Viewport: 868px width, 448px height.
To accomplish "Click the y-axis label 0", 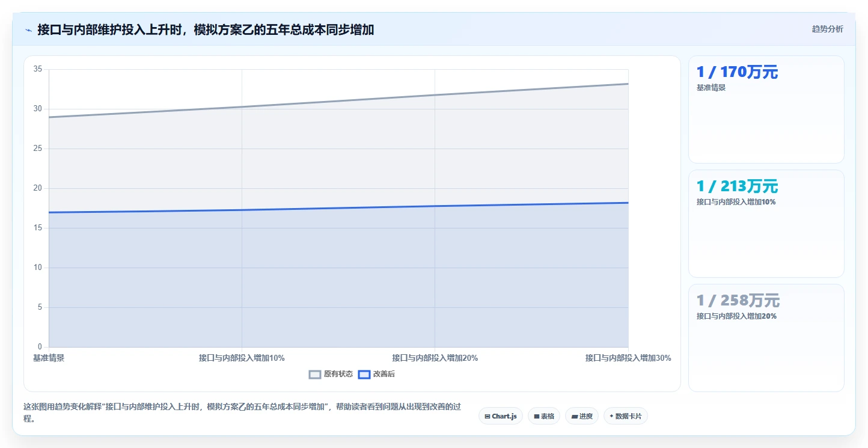I will click(x=40, y=347).
